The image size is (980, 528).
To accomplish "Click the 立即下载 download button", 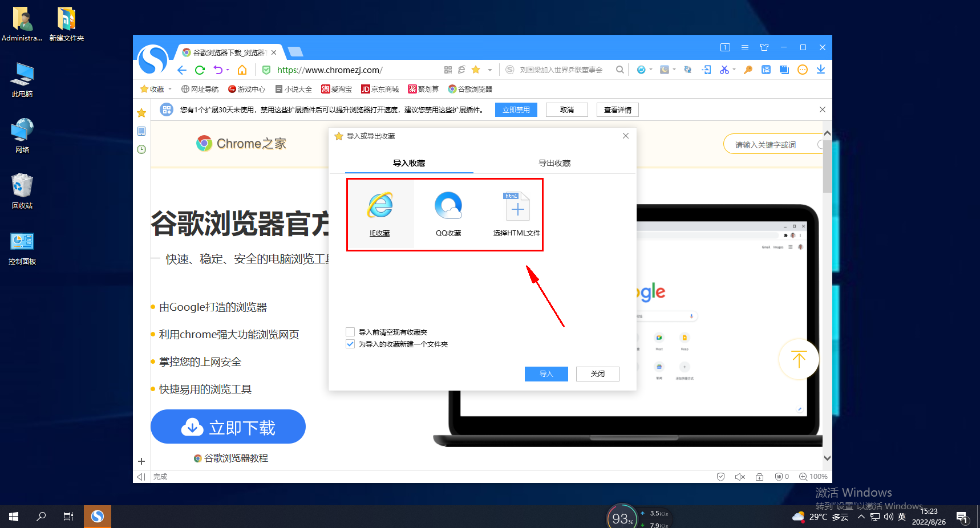I will point(228,427).
